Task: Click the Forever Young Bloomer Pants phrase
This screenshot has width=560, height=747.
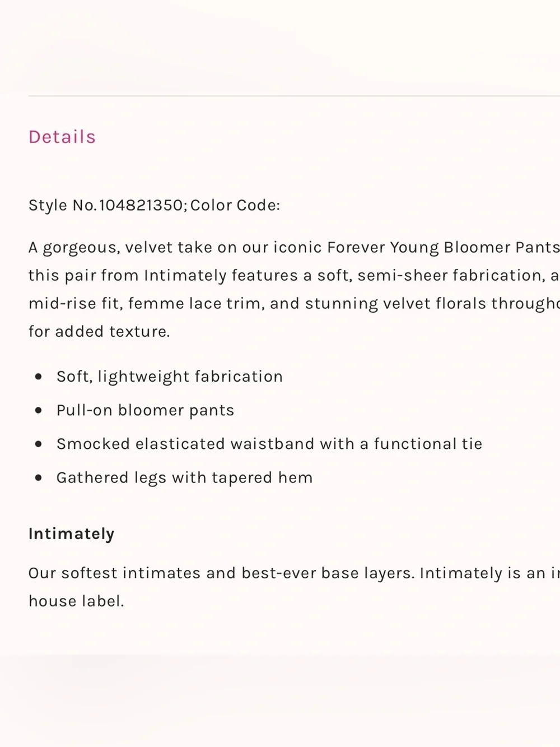Action: [443, 247]
